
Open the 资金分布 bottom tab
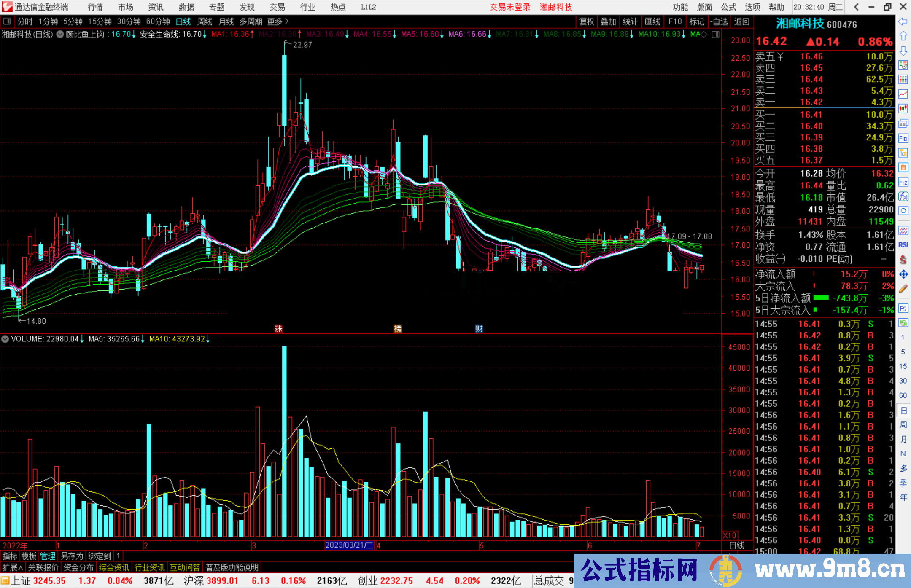tap(78, 567)
